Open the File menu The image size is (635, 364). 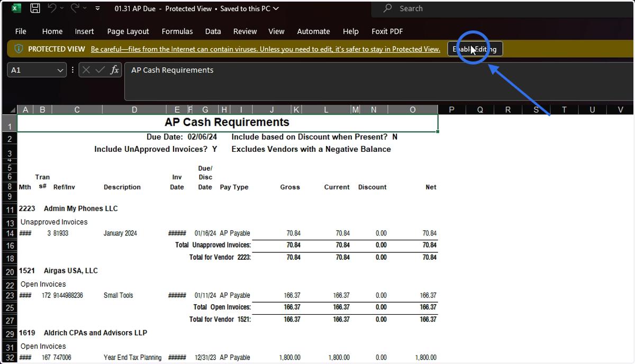21,31
